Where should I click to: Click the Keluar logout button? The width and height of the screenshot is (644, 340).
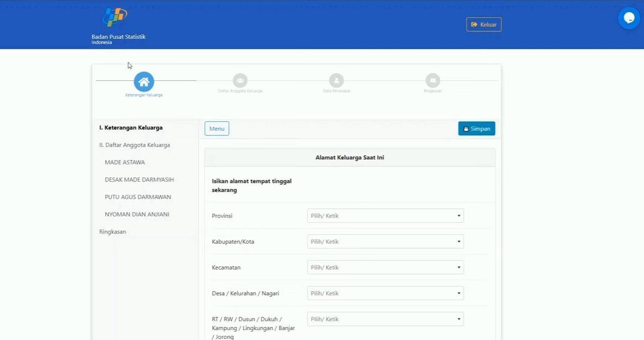point(484,24)
